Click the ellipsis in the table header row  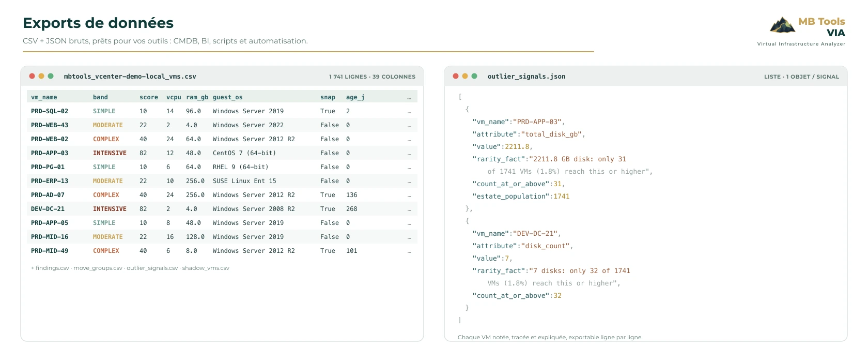409,98
